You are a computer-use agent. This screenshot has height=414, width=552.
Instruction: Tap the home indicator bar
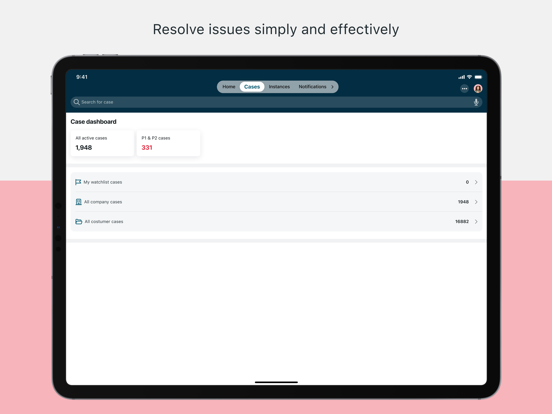tap(276, 382)
